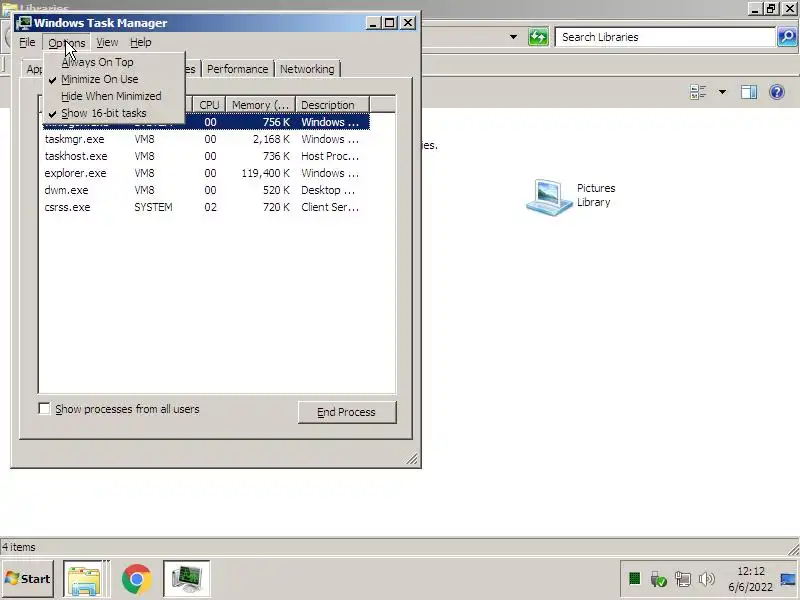The image size is (800, 600).
Task: Open the Libraries address bar history dropdown
Action: coord(513,37)
